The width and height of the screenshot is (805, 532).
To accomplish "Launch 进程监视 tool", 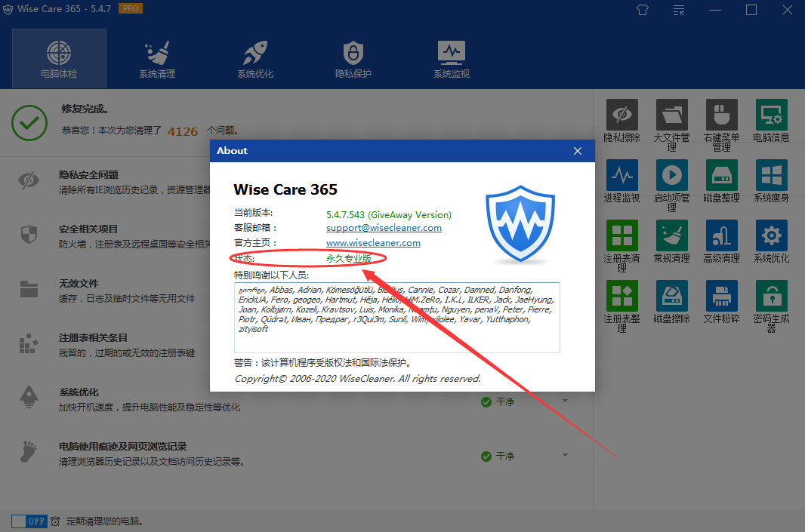I will (621, 181).
